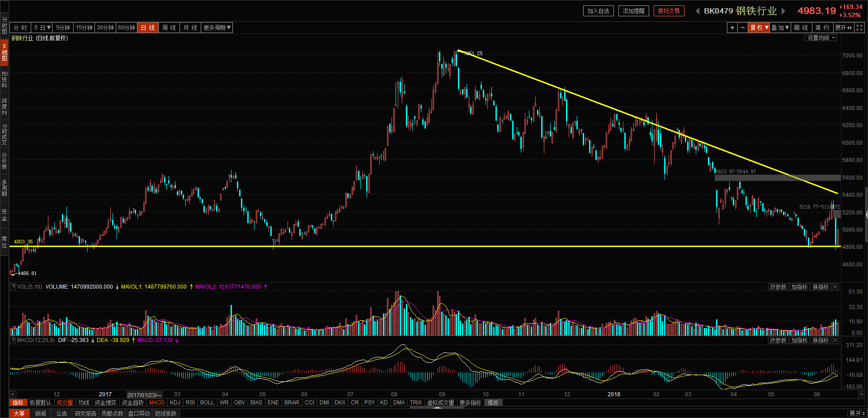Open help for MACD indicator
The image size is (868, 418).
pyautogui.click(x=13, y=340)
